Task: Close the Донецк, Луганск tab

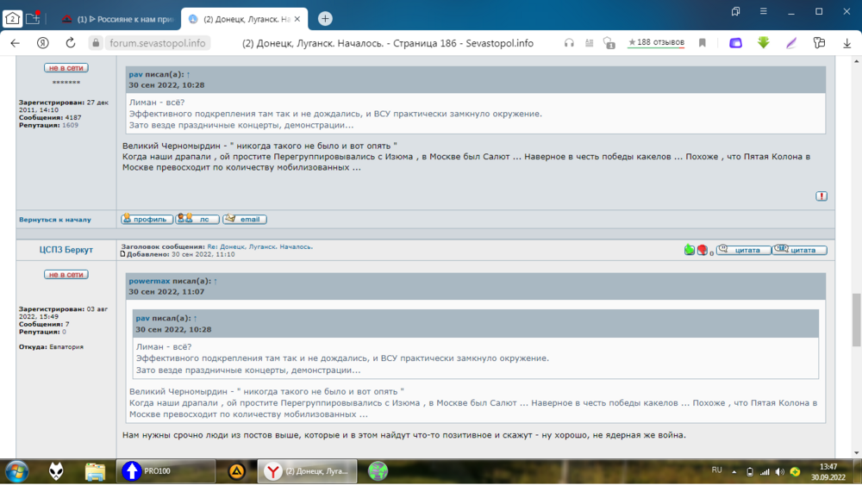Action: 297,19
